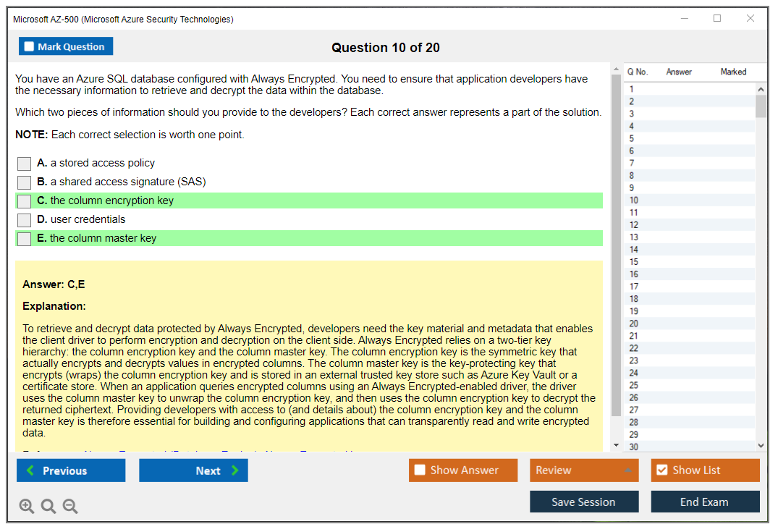Click the zoom out magnifier icon
Screen dimensions: 778x532
(x=70, y=506)
